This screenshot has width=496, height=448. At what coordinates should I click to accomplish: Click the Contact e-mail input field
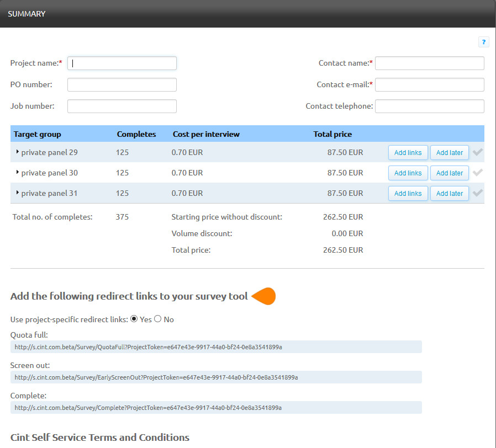tap(429, 85)
